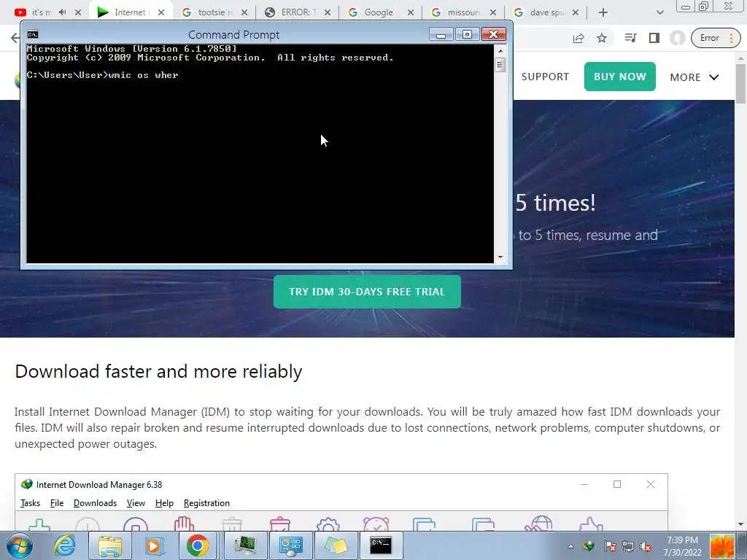The image size is (747, 560).
Task: Open the taskbar clock showing 7:39 PM
Action: coord(682,546)
